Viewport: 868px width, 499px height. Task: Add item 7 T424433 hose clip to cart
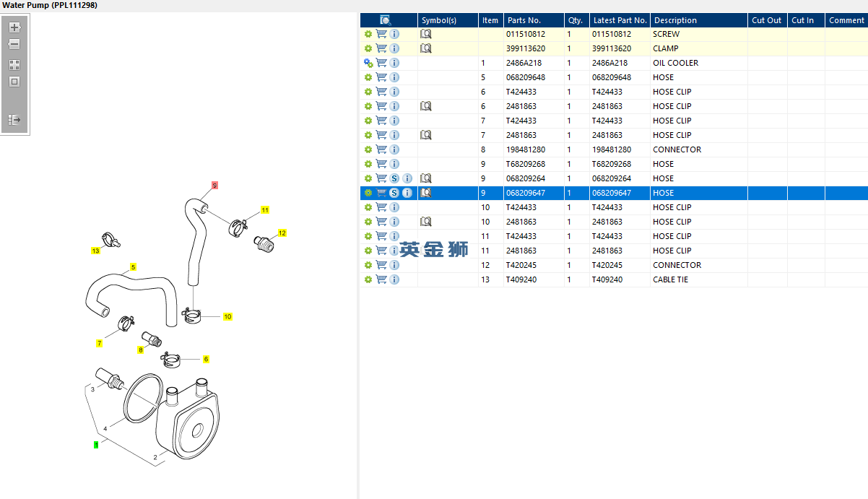coord(381,121)
